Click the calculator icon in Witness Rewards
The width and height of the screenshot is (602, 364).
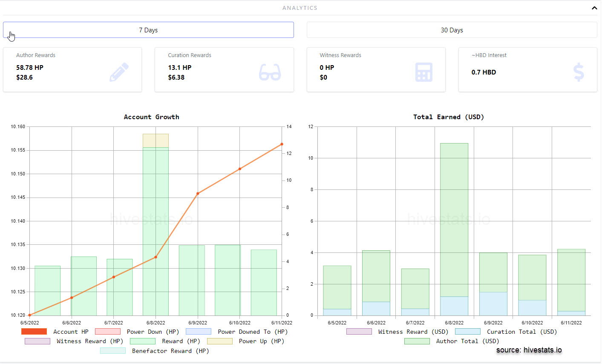423,72
